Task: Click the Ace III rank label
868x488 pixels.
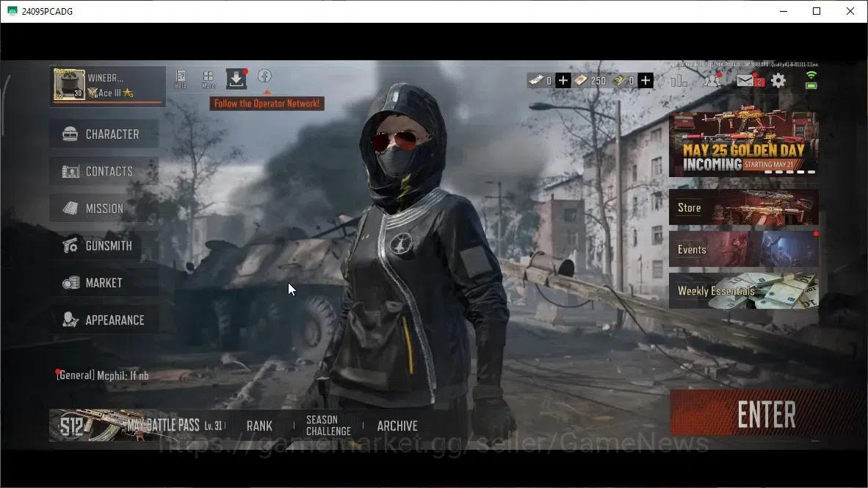Action: (110, 93)
